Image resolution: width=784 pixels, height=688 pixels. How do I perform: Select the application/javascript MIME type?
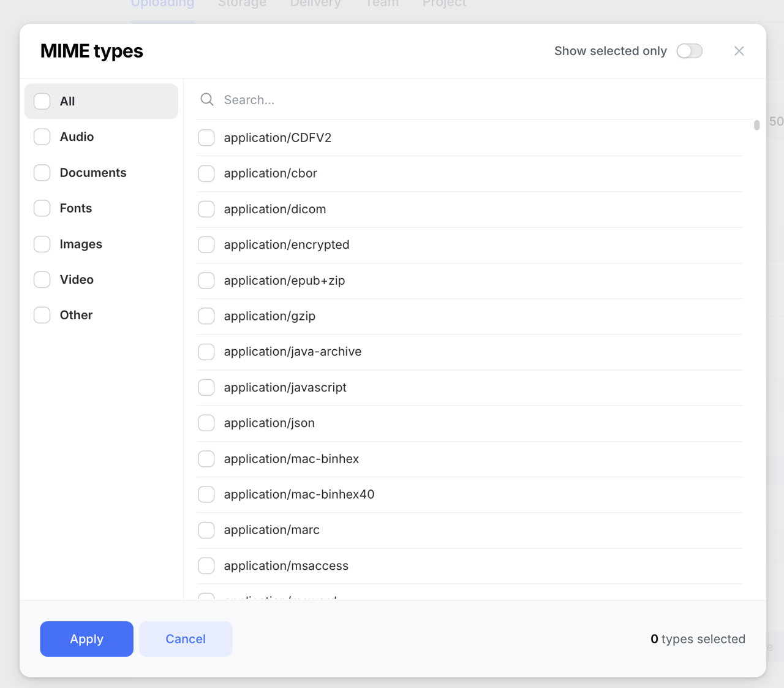coord(206,387)
